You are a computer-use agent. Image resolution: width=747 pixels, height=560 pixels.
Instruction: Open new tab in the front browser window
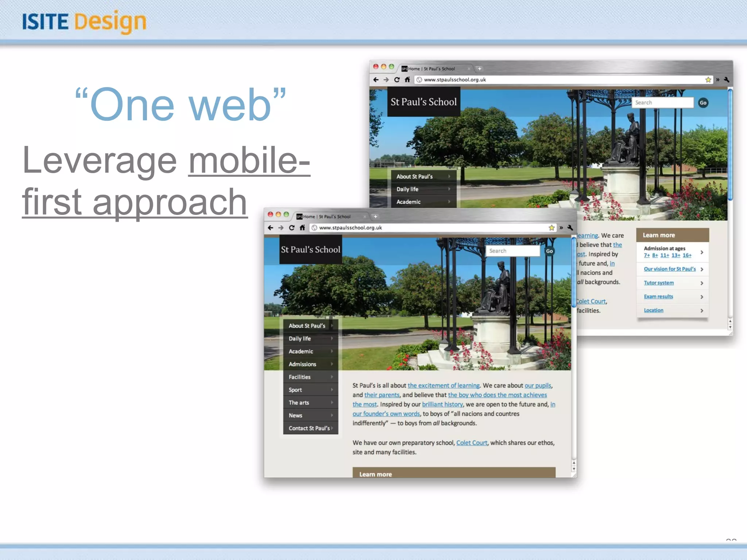pyautogui.click(x=375, y=217)
